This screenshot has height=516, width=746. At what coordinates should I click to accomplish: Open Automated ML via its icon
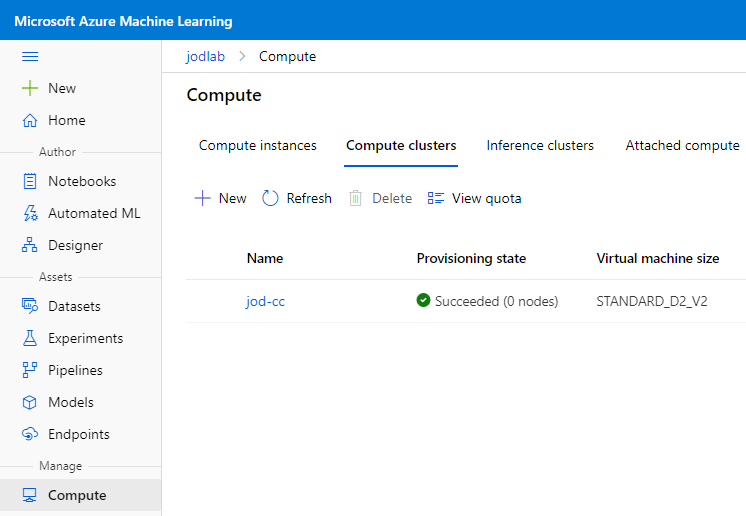pyautogui.click(x=30, y=213)
